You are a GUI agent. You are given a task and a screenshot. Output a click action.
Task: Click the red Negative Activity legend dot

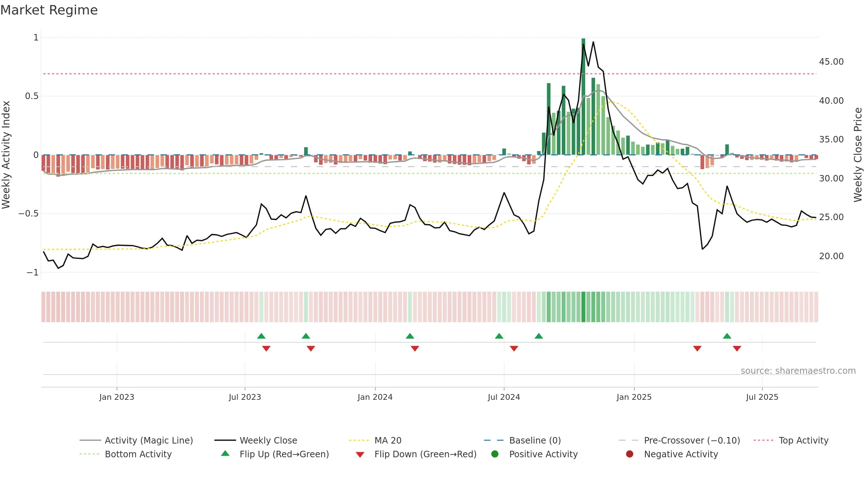tap(630, 454)
